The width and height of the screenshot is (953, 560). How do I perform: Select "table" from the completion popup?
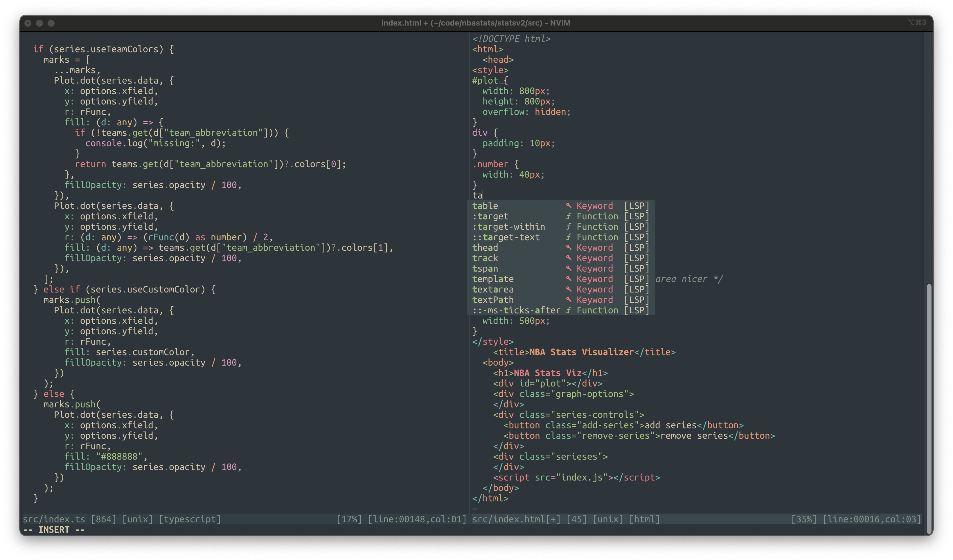(x=485, y=206)
